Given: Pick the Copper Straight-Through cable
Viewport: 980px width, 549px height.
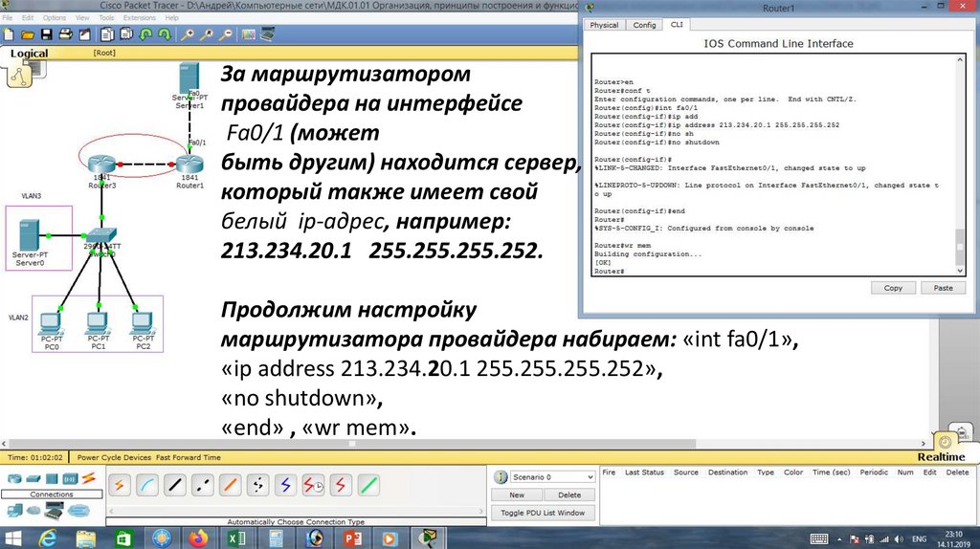Looking at the screenshot, I should (x=174, y=485).
